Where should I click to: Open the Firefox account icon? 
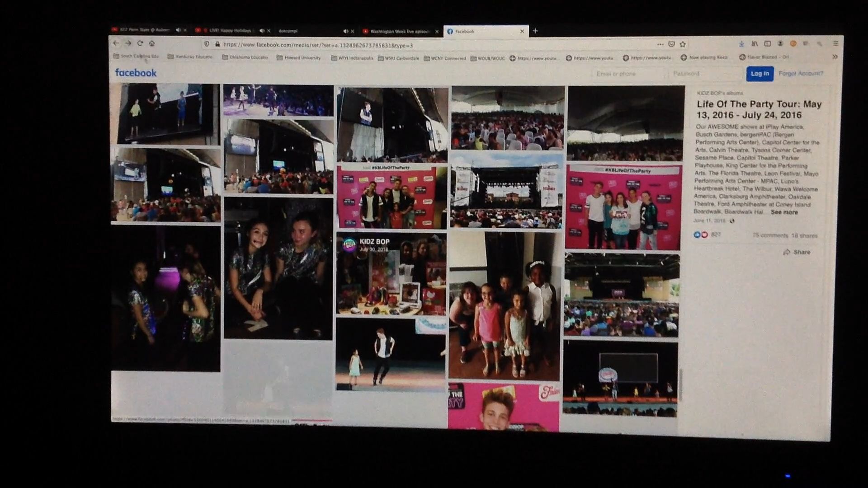pyautogui.click(x=780, y=44)
